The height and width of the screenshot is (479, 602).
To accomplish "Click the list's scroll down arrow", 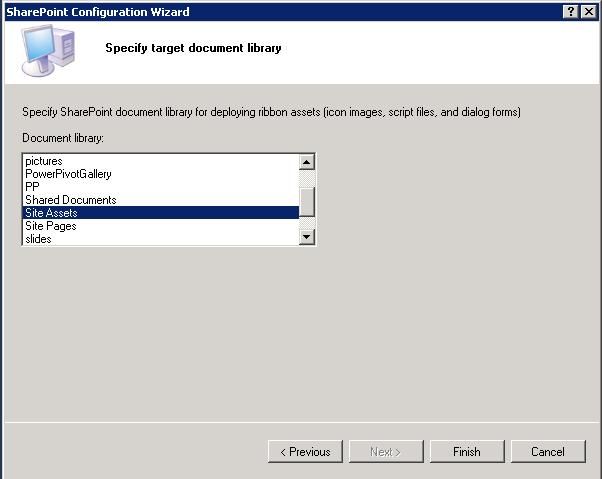I will pos(306,236).
